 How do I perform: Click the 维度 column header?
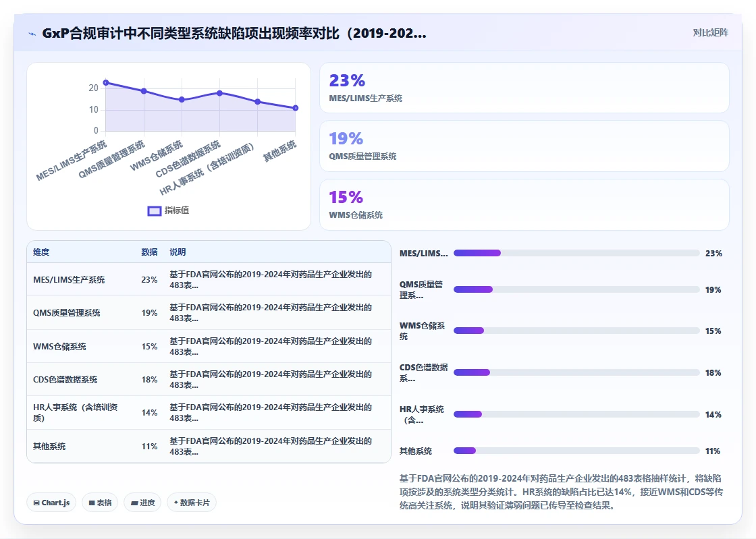(41, 252)
